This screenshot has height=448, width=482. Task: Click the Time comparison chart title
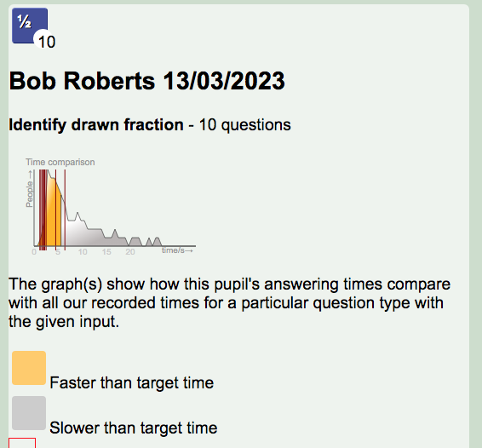point(60,162)
